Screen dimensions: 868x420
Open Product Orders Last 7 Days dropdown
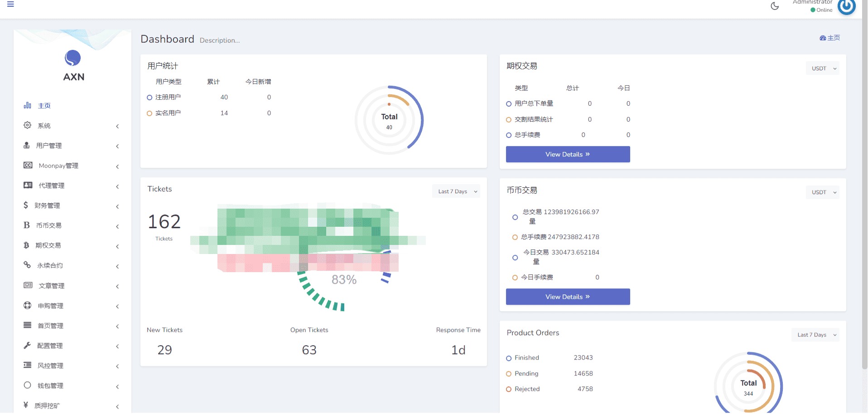tap(815, 335)
